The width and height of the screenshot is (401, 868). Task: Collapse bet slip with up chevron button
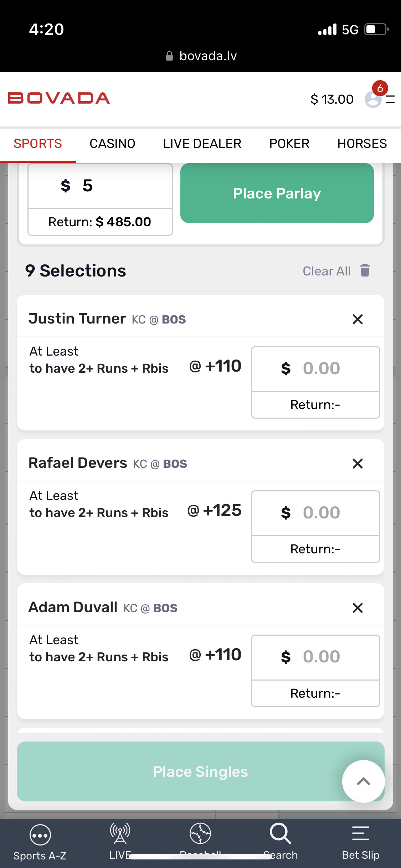[x=363, y=781]
